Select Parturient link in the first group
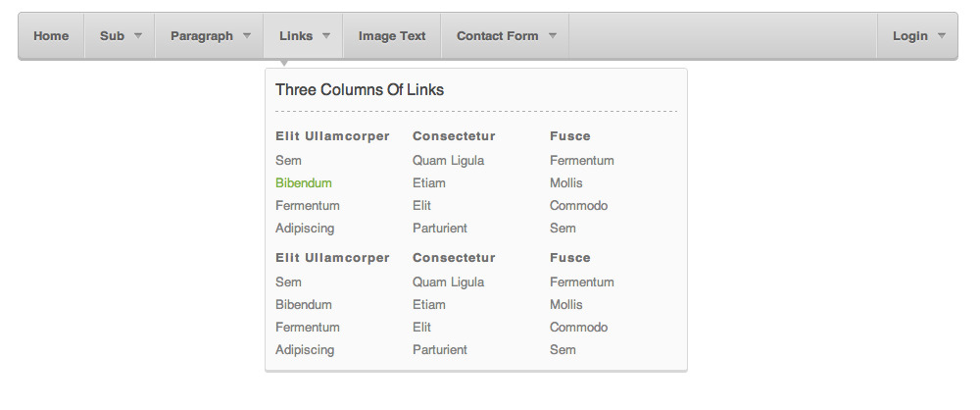This screenshot has height=410, width=980. pyautogui.click(x=440, y=229)
